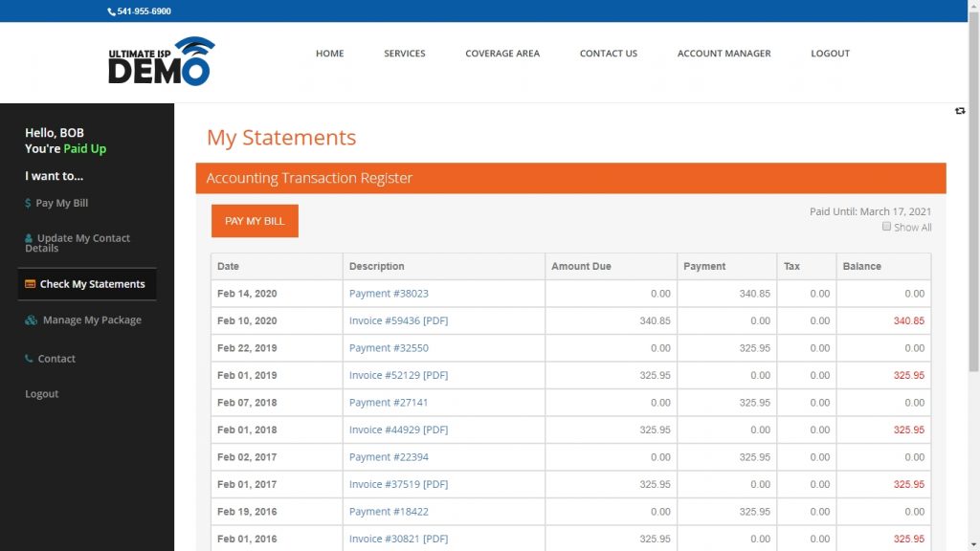The width and height of the screenshot is (980, 551).
Task: Click Logout in the sidebar
Action: tap(41, 393)
